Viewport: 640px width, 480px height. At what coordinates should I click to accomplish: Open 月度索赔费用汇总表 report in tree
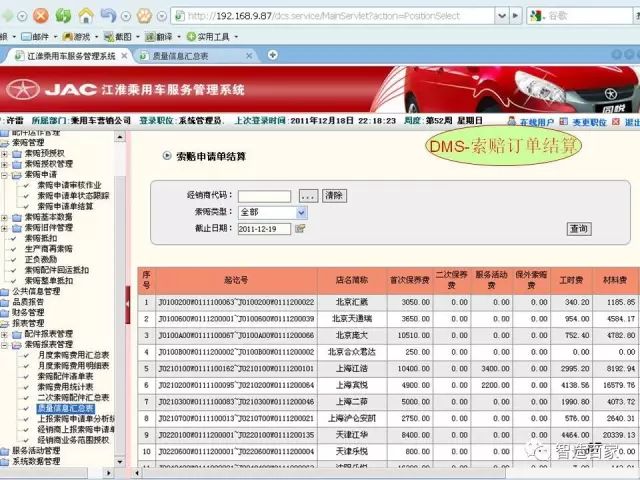[74, 355]
